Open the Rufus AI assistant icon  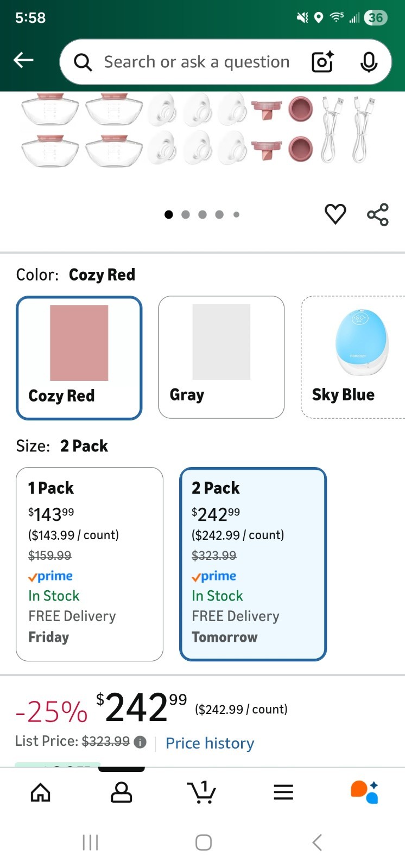point(364,793)
